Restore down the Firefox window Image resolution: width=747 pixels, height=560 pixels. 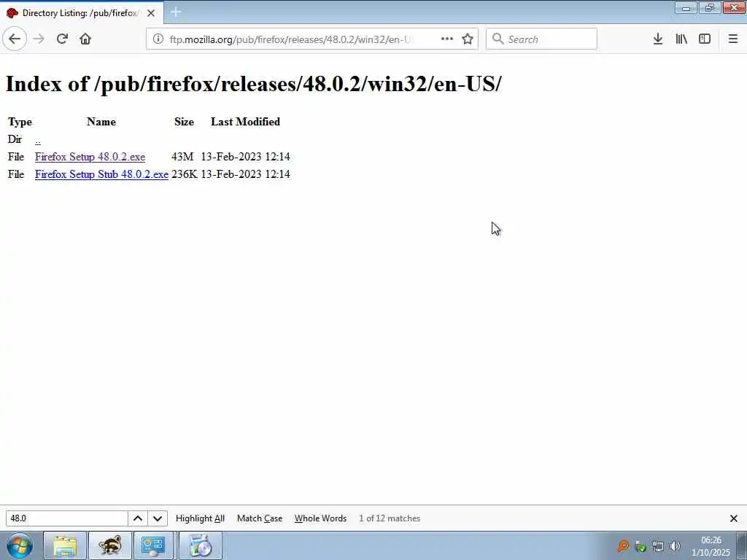pyautogui.click(x=709, y=8)
